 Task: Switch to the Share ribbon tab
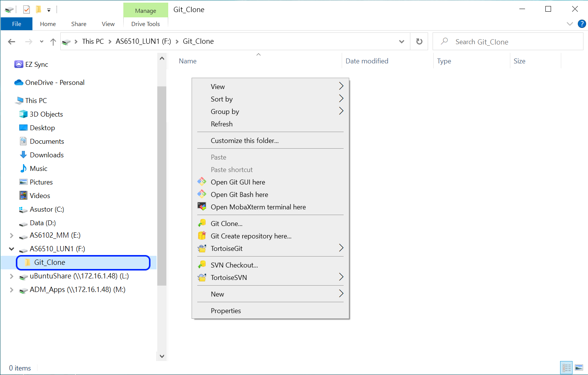[x=79, y=24]
